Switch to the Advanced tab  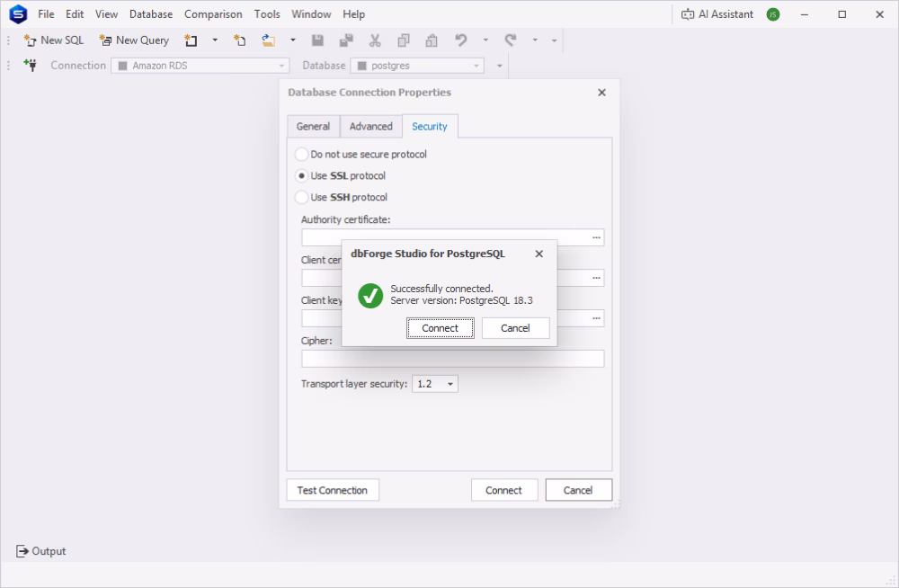click(371, 126)
